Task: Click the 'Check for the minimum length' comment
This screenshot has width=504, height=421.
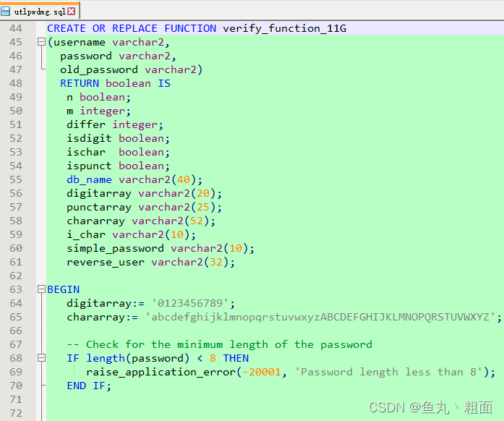Action: pos(220,345)
